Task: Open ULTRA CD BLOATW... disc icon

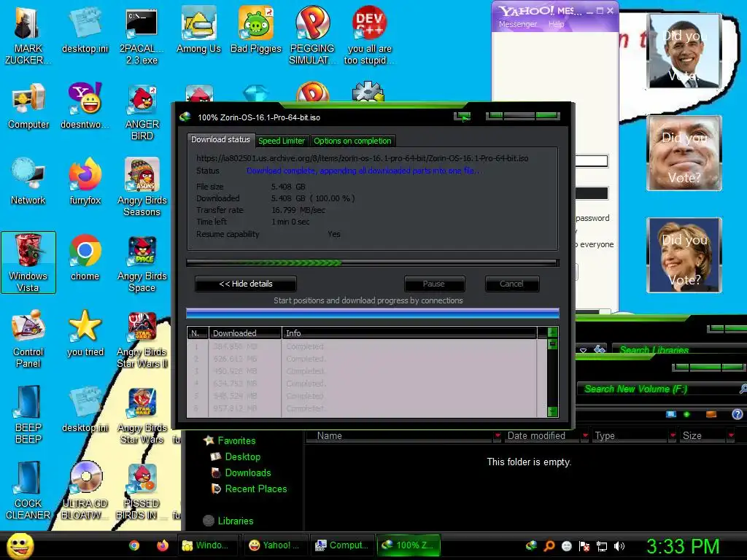Action: (85, 491)
